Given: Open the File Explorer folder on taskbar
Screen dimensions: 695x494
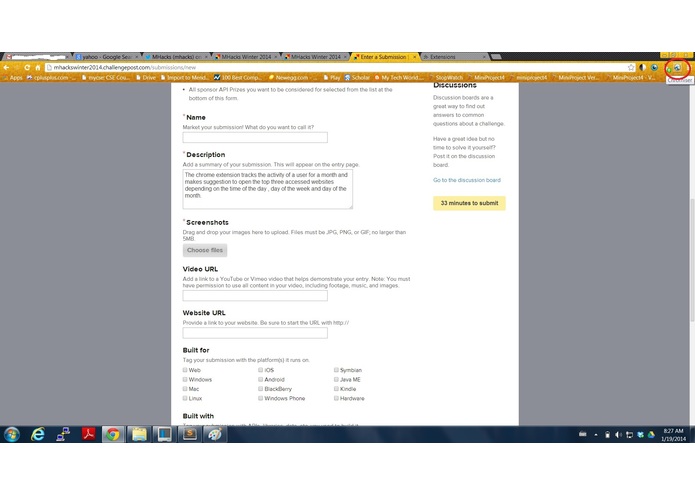Looking at the screenshot, I should point(139,435).
